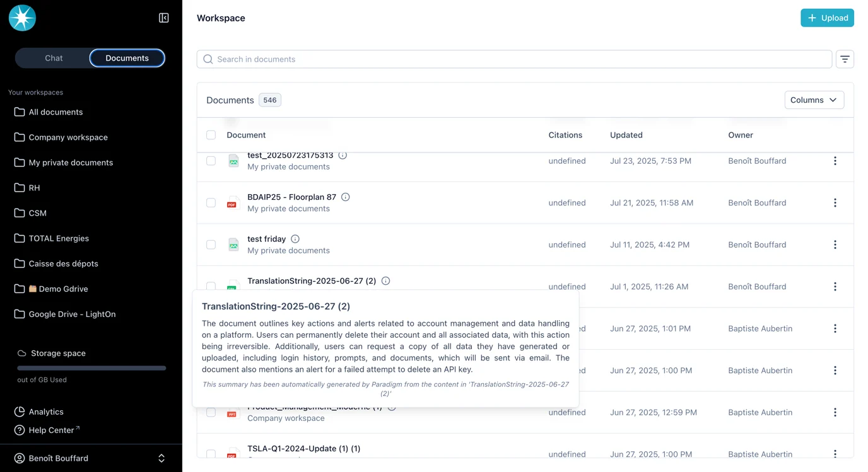868x472 pixels.
Task: Open the Help Center link
Action: pos(50,430)
